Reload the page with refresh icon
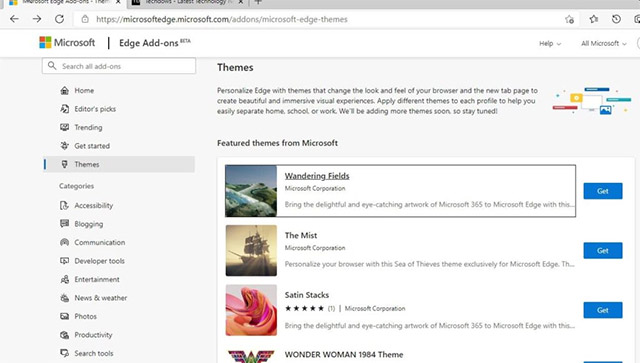This screenshot has height=363, width=640. click(60, 19)
